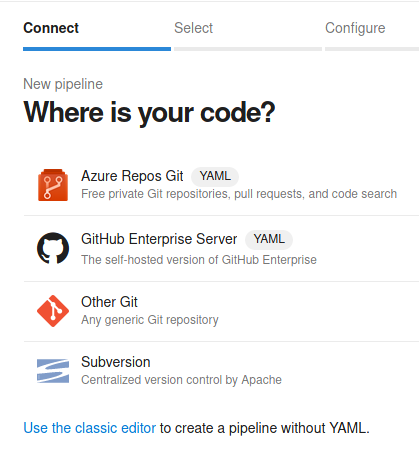The width and height of the screenshot is (419, 452).
Task: Click the YAML badge beside GitHub Enterprise Server
Action: 269,239
